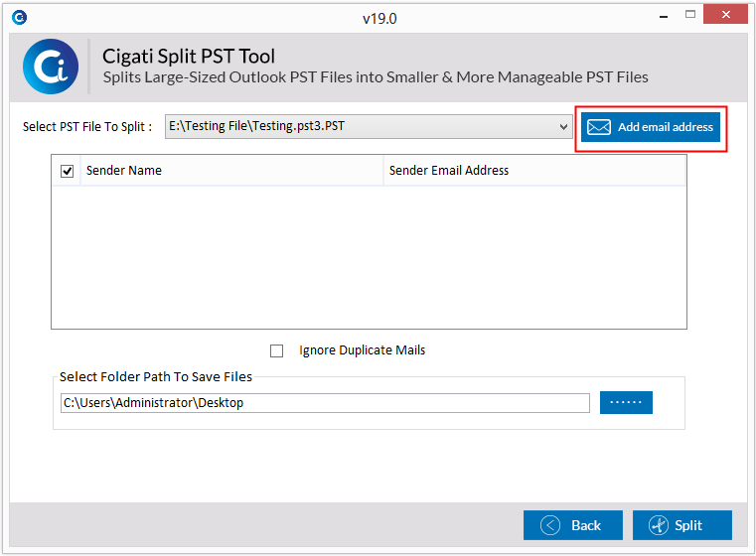Click Select PST File To Split label
Viewport: 756px width, 556px height.
pos(87,127)
